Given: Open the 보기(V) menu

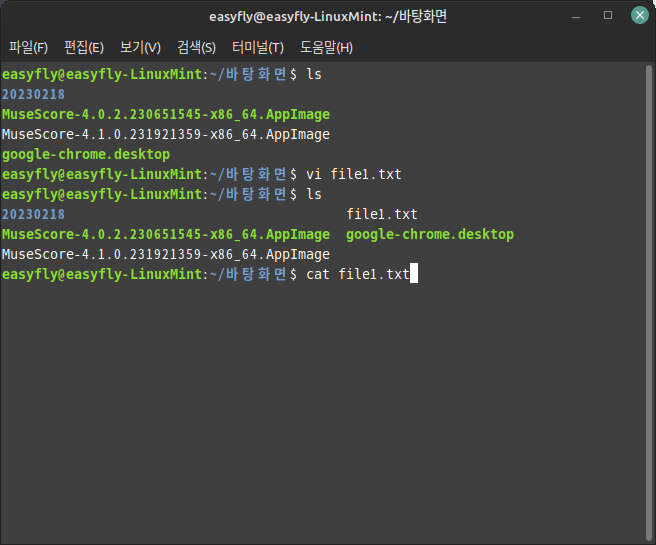Looking at the screenshot, I should 140,47.
